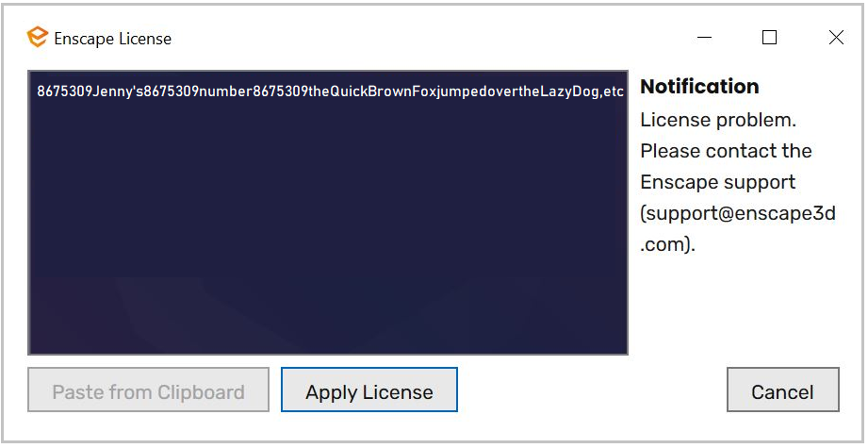The image size is (868, 448).
Task: Click the empty area of the license box
Action: tap(328, 233)
